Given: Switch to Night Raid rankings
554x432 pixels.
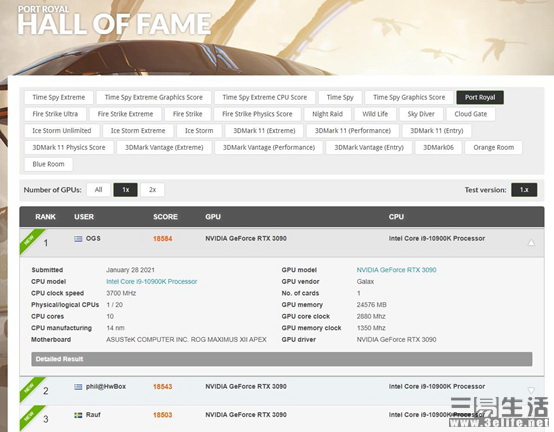Looking at the screenshot, I should click(328, 114).
